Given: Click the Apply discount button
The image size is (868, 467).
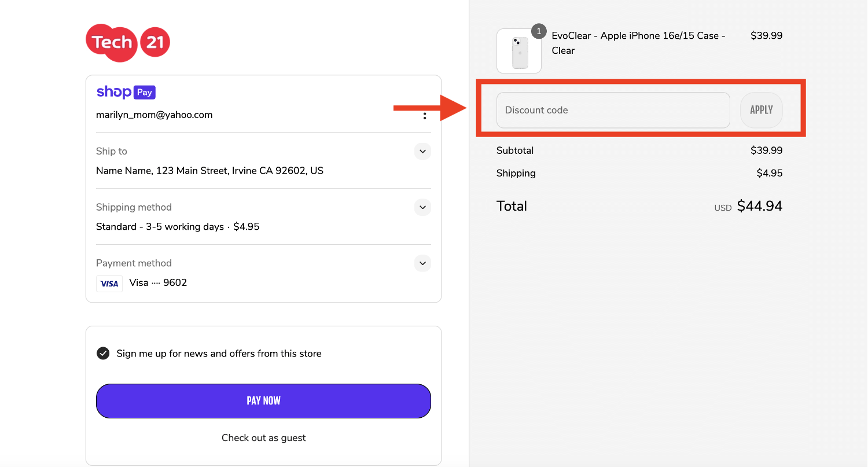Looking at the screenshot, I should click(761, 110).
